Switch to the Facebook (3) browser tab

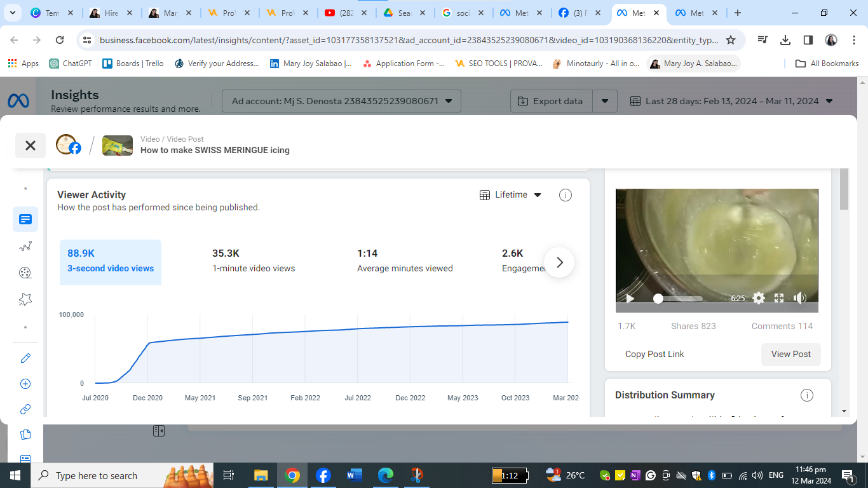(580, 13)
